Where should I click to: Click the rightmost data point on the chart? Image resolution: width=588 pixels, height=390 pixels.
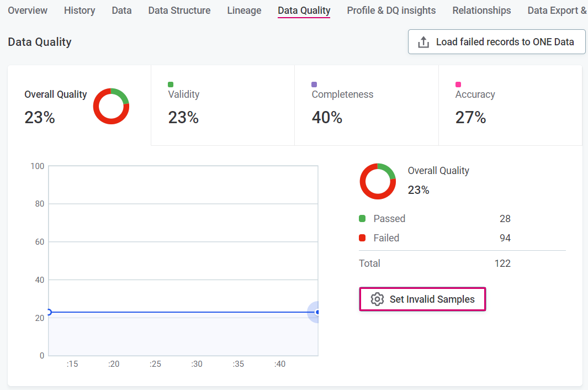click(x=317, y=312)
